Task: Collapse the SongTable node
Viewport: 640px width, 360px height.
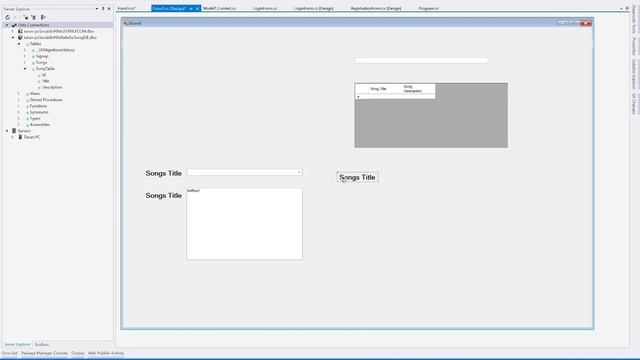Action: [25, 69]
